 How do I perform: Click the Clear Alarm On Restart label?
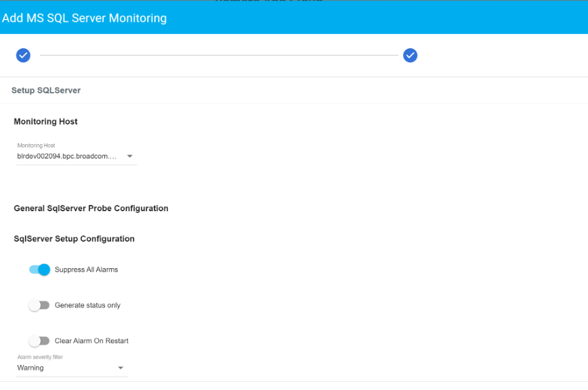click(x=91, y=341)
